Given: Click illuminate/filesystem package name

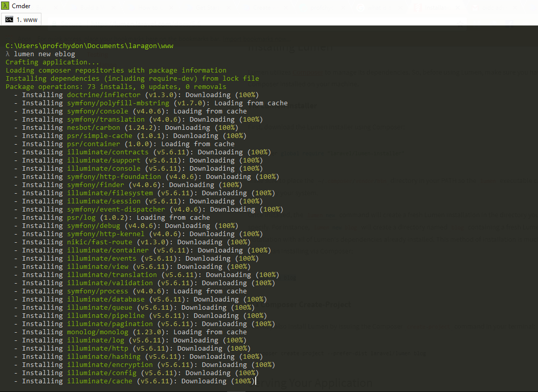Looking at the screenshot, I should [x=110, y=193].
